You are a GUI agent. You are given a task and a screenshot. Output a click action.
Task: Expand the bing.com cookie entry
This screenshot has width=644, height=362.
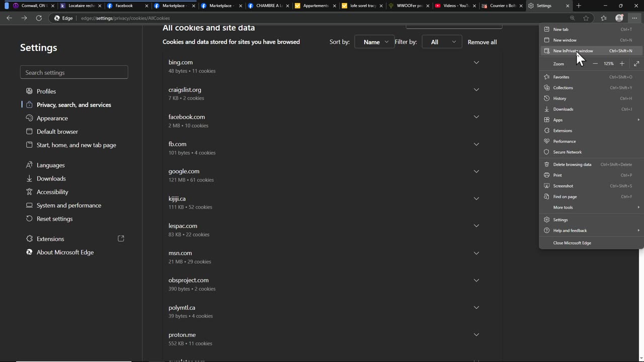pos(476,62)
